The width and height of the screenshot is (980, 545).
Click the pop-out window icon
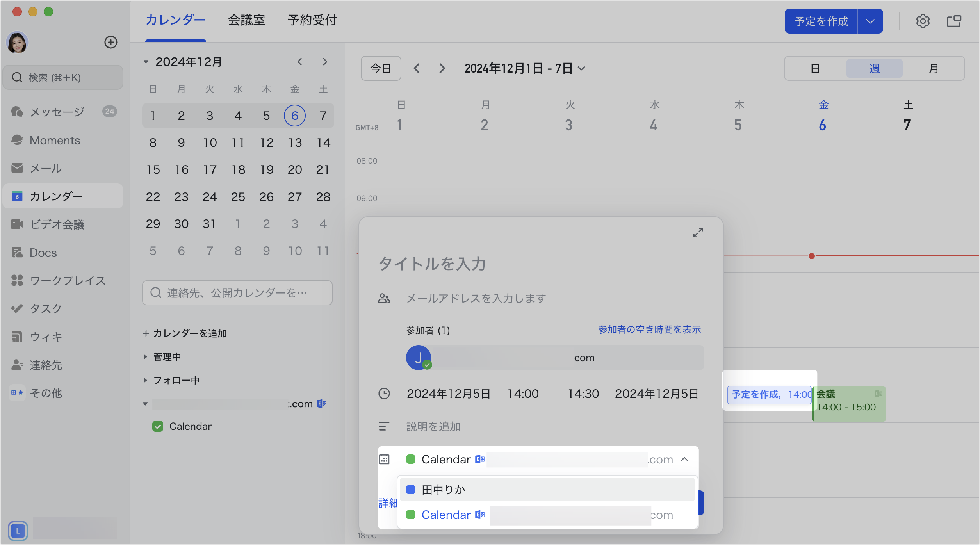pos(954,21)
